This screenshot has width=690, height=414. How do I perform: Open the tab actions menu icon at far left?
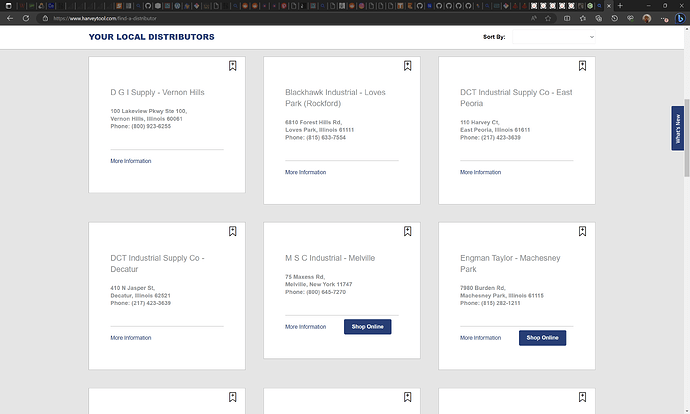pos(8,6)
